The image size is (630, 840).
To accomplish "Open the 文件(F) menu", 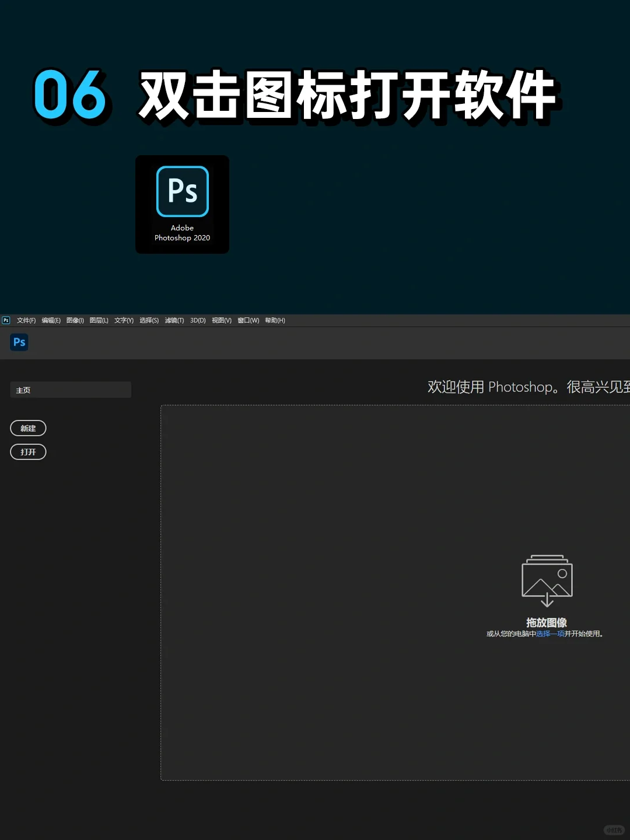I will pos(26,320).
